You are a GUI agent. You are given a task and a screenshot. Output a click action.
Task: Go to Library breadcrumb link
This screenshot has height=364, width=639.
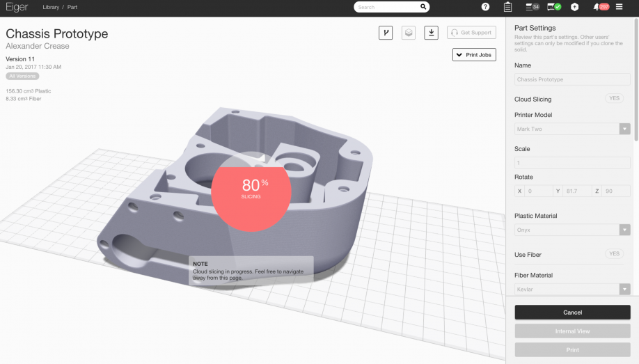coord(51,7)
